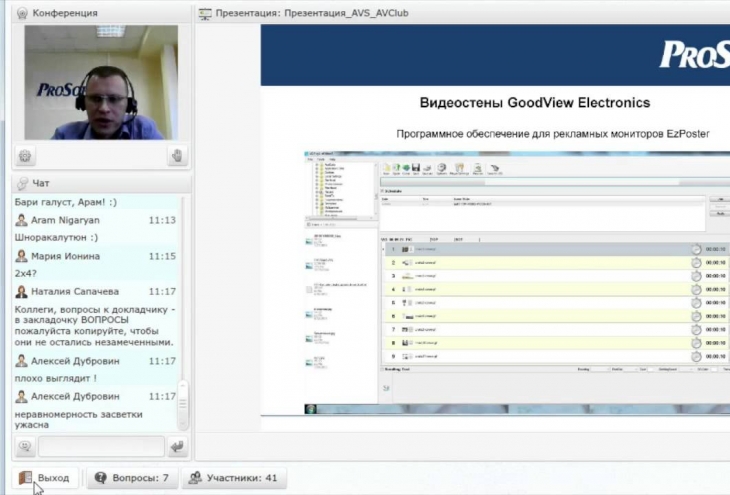Click the floppy-disk Save icon in slide toolbar
Viewport: 730px width, 495px height.
[416, 168]
